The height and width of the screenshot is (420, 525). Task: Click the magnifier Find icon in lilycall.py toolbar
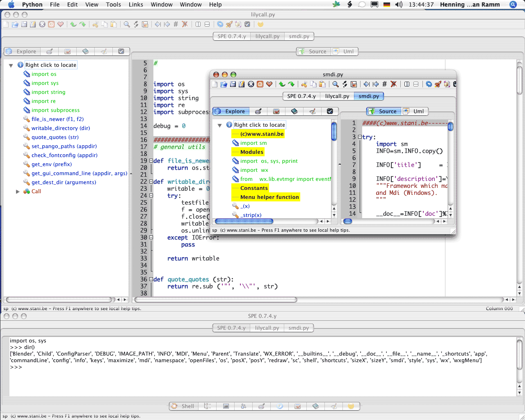127,25
